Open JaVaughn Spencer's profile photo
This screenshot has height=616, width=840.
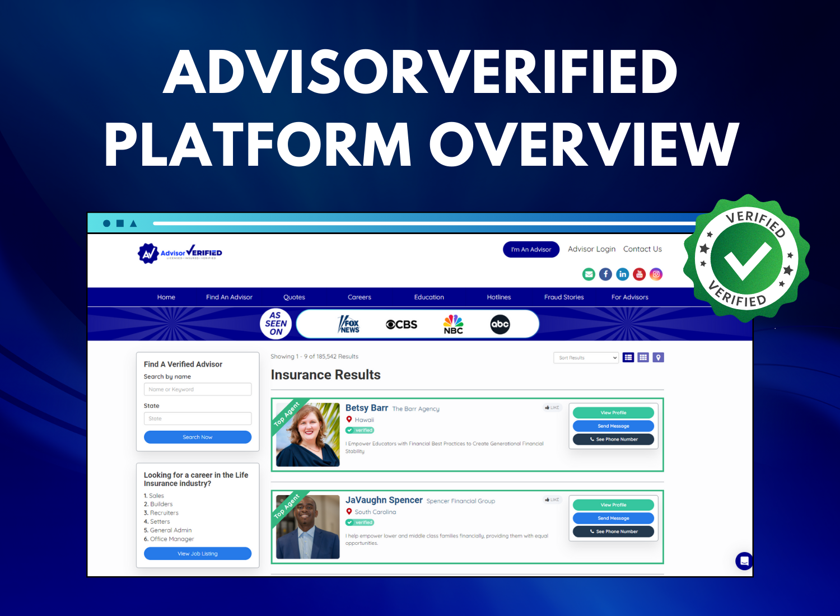308,527
